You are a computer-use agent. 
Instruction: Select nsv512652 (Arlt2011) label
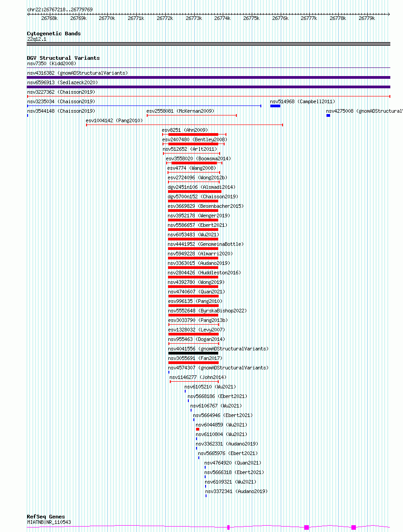190,149
